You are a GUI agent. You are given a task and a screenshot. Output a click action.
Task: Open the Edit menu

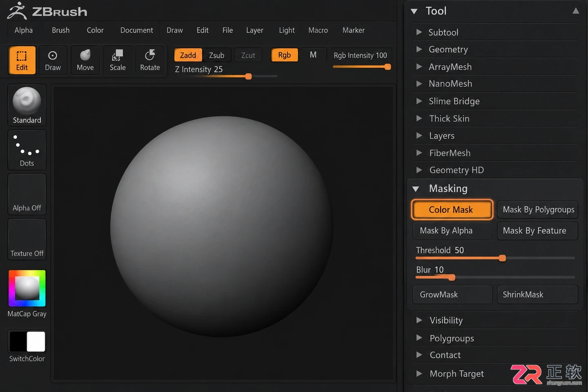click(203, 30)
